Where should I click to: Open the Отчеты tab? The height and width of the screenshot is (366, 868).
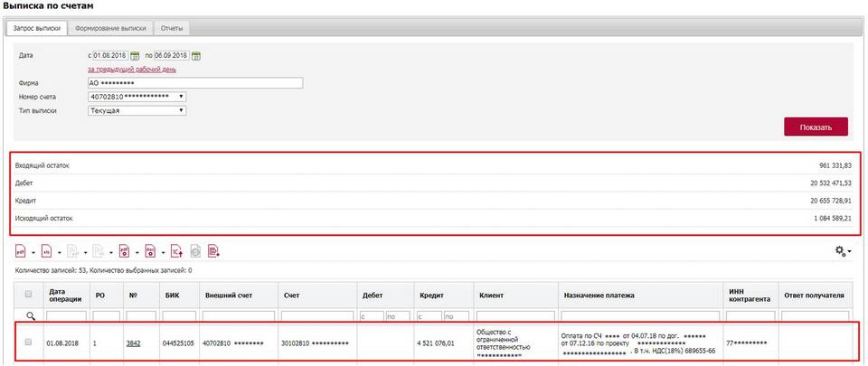pos(171,28)
